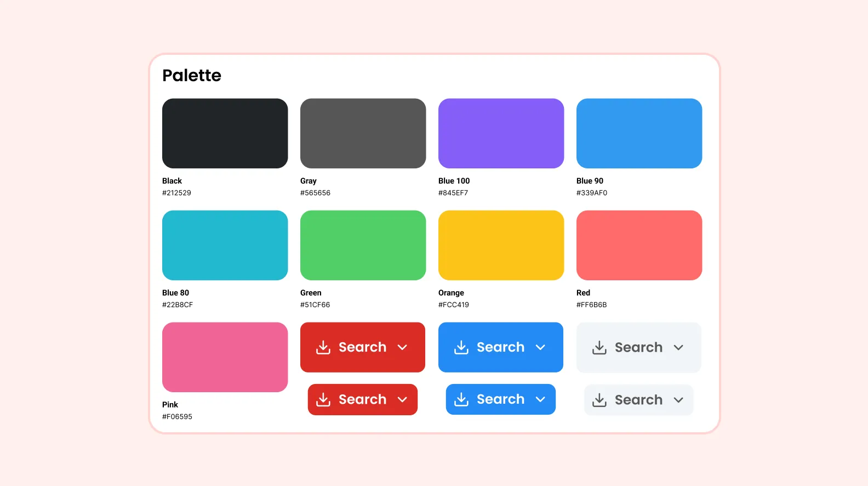
Task: Click download icon in small red Search button
Action: coord(323,399)
